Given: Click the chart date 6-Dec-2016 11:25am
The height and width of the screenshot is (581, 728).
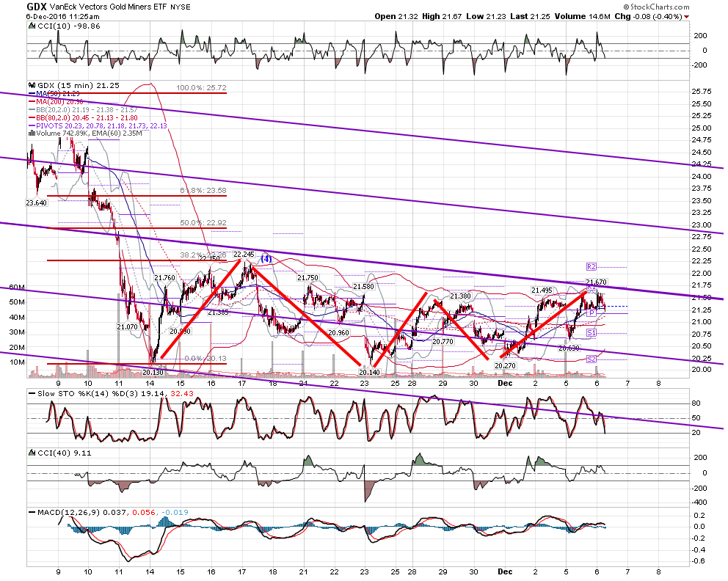Looking at the screenshot, I should pyautogui.click(x=62, y=16).
